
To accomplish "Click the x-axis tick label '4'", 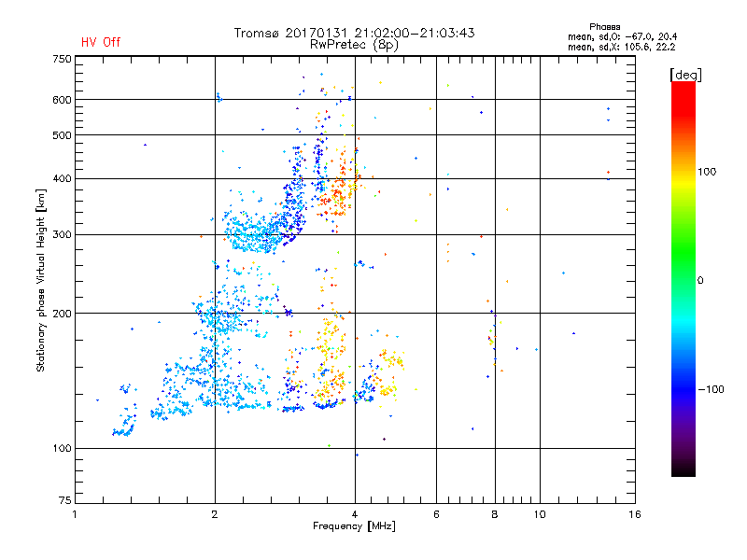I will (x=355, y=514).
